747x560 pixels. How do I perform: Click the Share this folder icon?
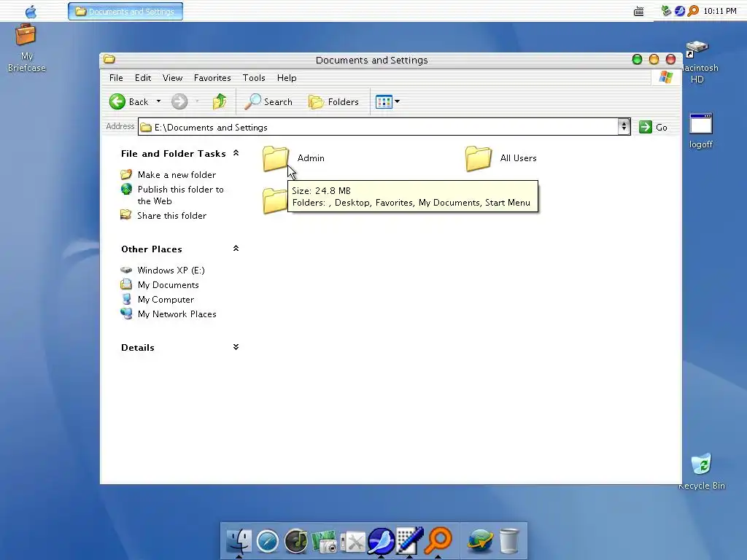coord(125,215)
